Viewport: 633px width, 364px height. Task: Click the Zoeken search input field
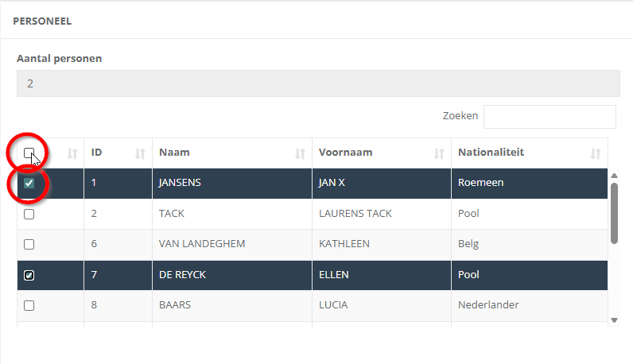tap(550, 117)
